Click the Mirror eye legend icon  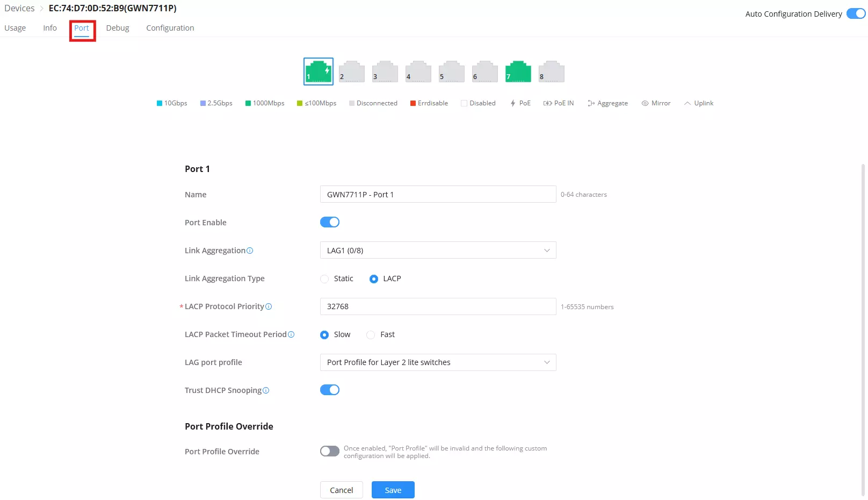[x=645, y=103]
